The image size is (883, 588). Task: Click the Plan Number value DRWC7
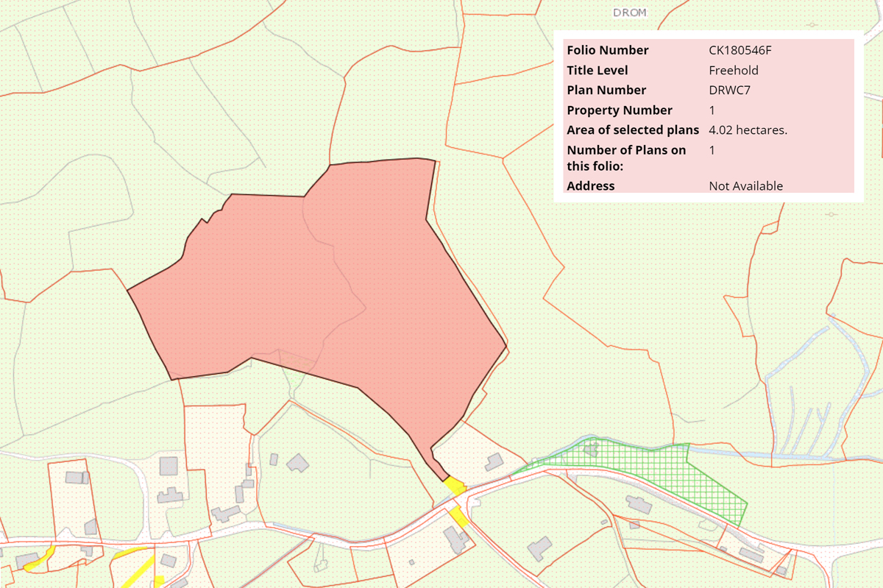[729, 91]
